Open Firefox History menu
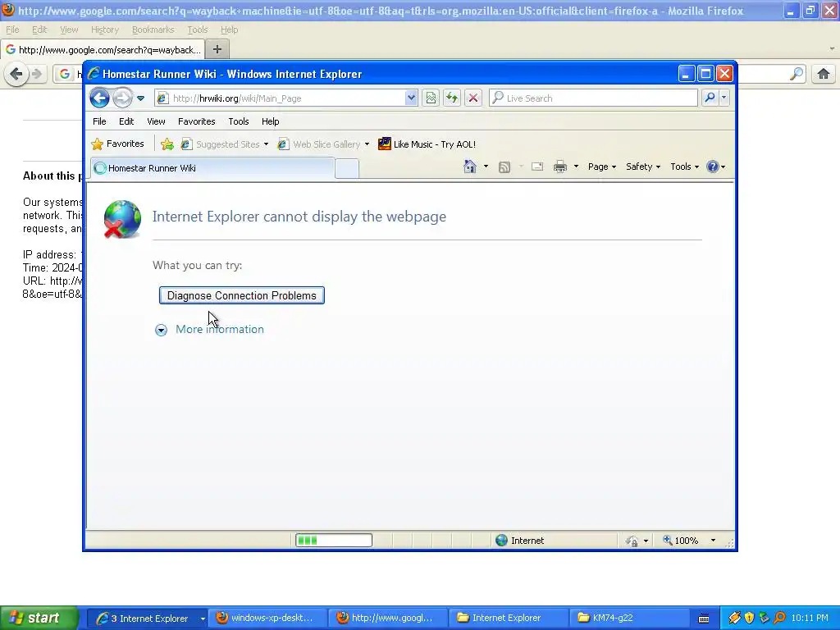 point(104,30)
